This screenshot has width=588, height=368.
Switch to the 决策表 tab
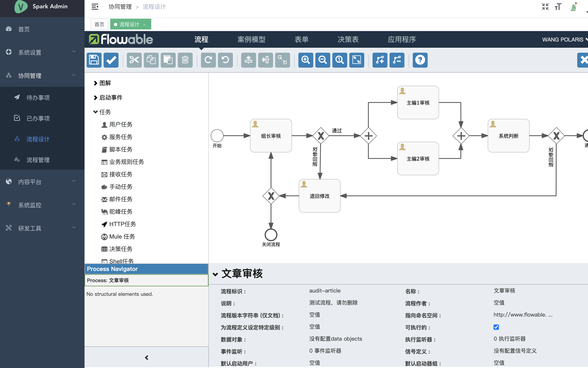(x=348, y=39)
